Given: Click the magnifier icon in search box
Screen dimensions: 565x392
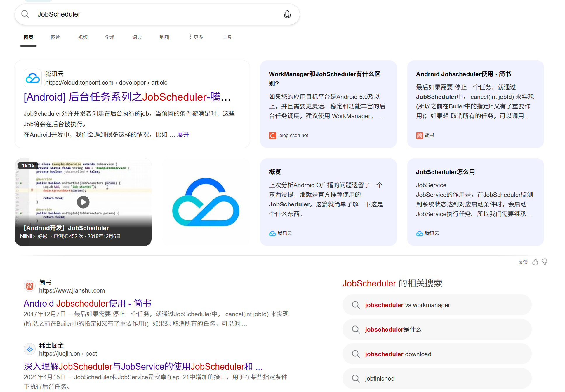Looking at the screenshot, I should tap(25, 14).
